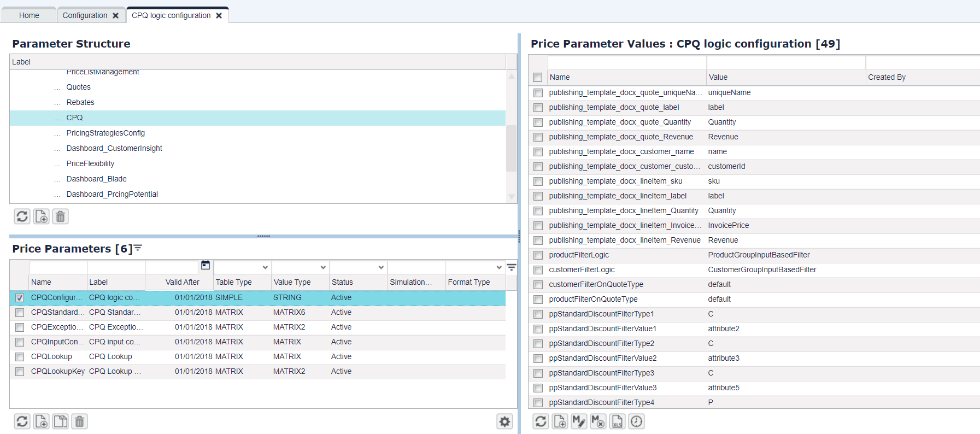
Task: Add a new Price Parameter Value
Action: [560, 421]
